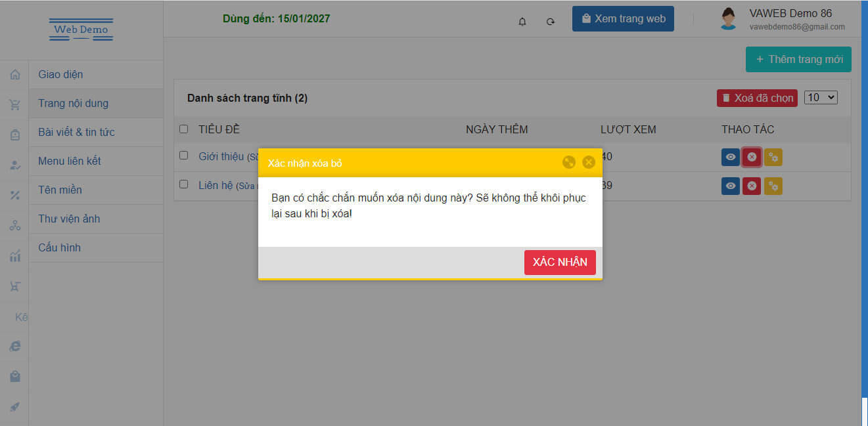868x426 pixels.
Task: Click the refresh icon in the header
Action: 551,22
